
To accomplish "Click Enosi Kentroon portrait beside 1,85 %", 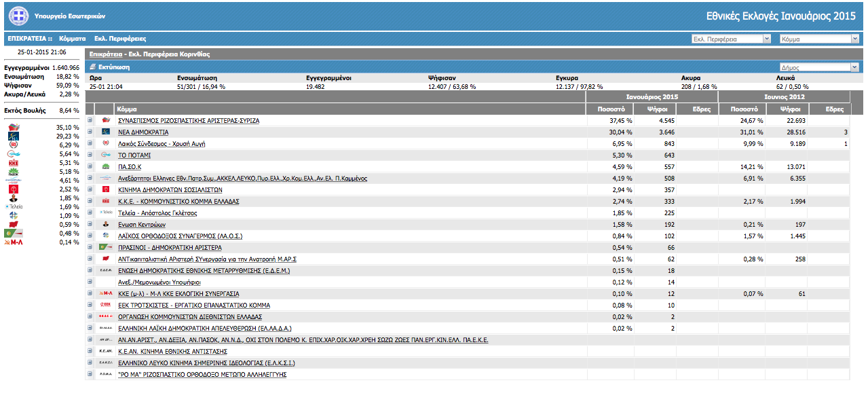I will (14, 198).
